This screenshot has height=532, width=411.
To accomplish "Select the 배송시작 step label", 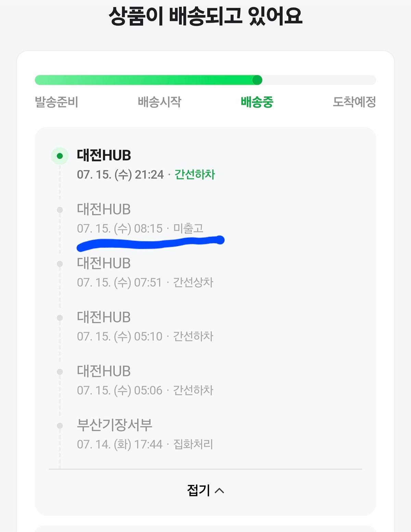I will (x=159, y=102).
